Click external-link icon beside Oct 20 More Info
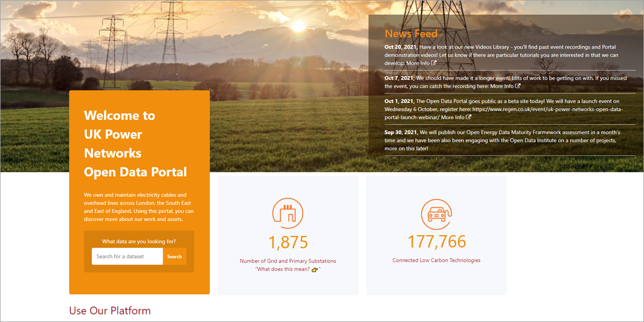The width and height of the screenshot is (644, 322). click(x=434, y=63)
